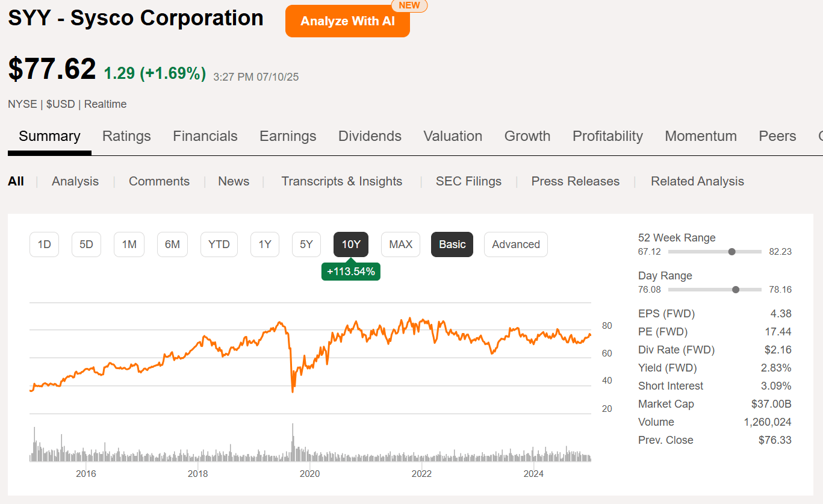Select Basic chart mode

[452, 244]
